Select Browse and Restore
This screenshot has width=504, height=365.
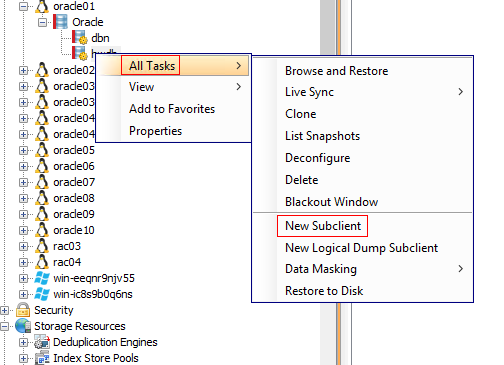[336, 71]
